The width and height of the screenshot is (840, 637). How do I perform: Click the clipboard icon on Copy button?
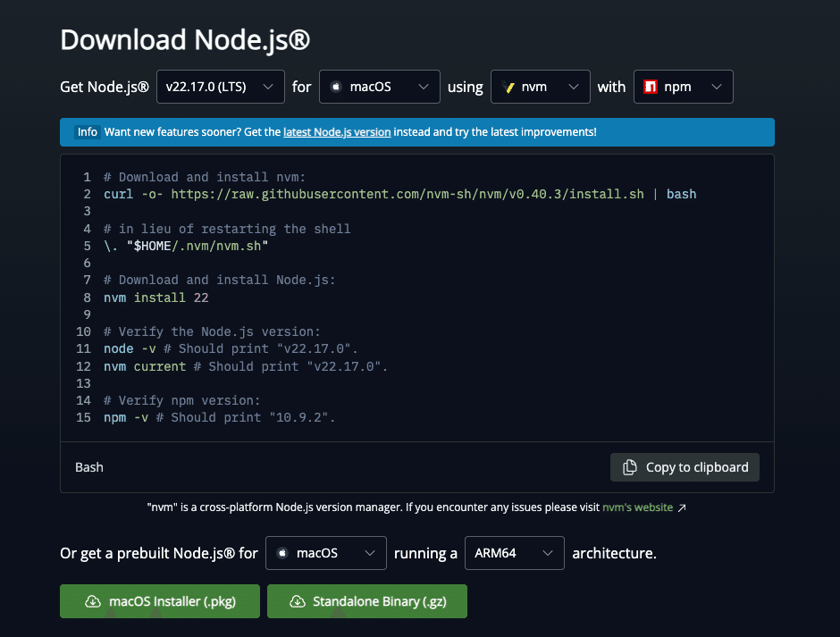tap(629, 467)
